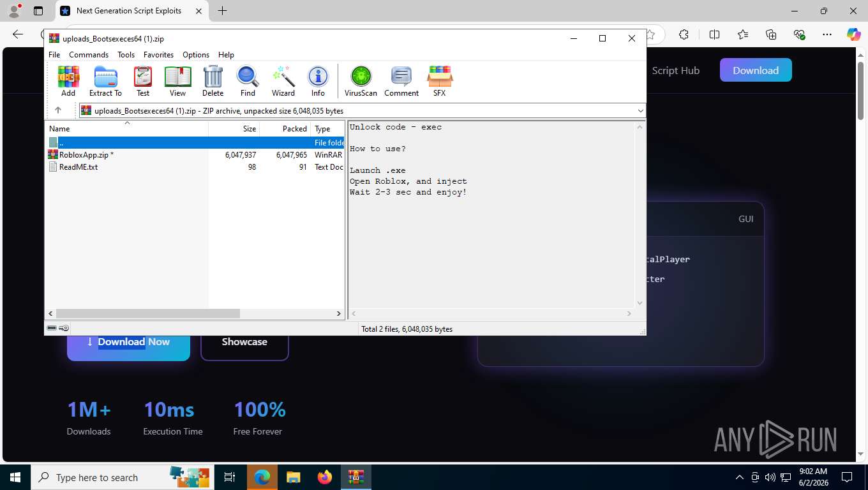Show hidden system tray icons
The width and height of the screenshot is (868, 490).
coord(740,477)
